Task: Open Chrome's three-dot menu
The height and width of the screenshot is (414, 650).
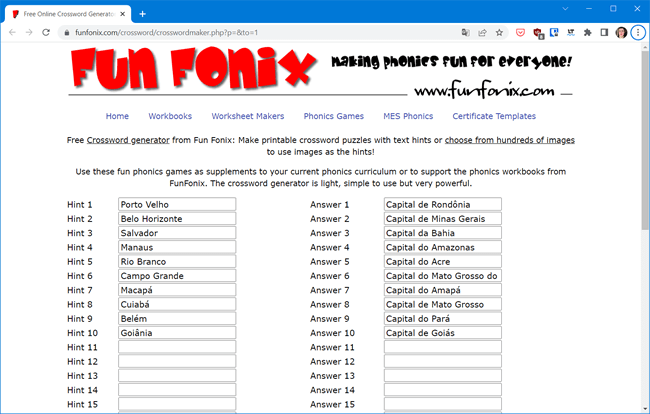Action: (x=638, y=32)
